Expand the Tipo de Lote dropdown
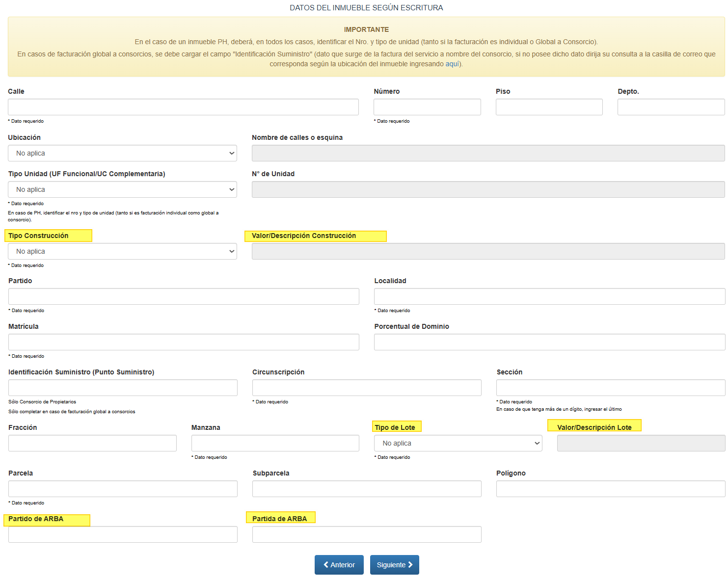Image resolution: width=728 pixels, height=582 pixels. click(458, 443)
